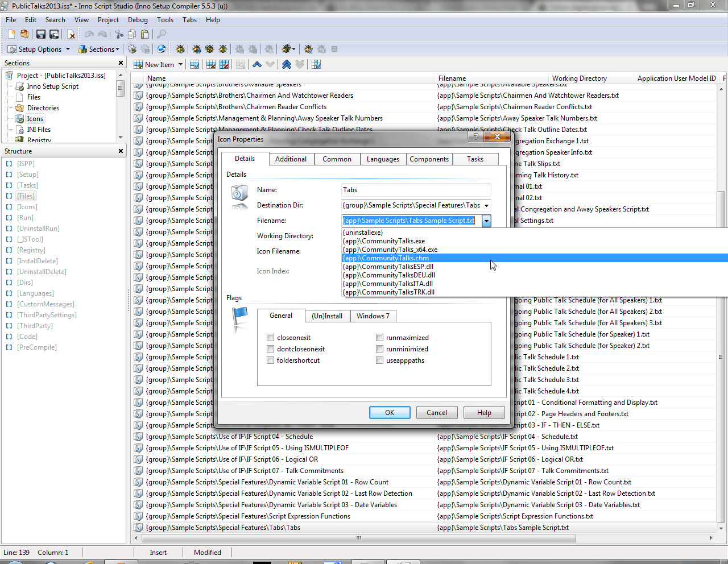Click the scissors Cut icon
728x564 pixels.
point(119,35)
